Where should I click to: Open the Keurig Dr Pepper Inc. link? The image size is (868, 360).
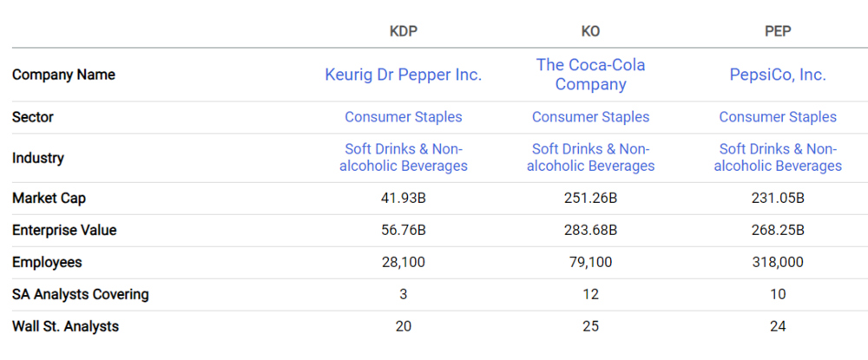(x=403, y=75)
